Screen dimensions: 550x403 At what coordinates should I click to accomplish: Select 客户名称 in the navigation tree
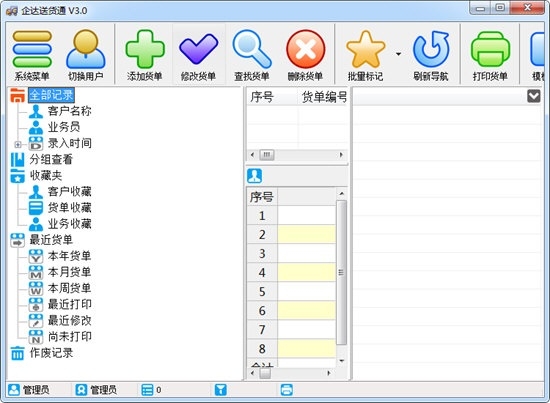pyautogui.click(x=69, y=111)
